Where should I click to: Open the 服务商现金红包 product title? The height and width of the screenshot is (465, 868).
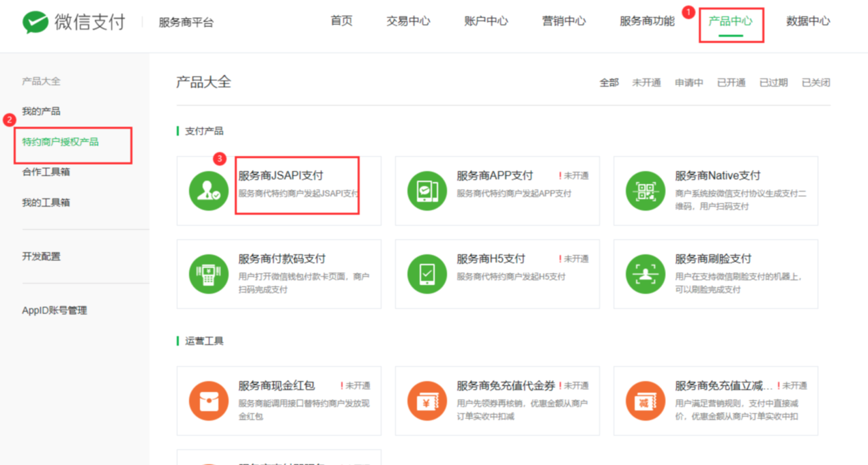click(x=276, y=386)
